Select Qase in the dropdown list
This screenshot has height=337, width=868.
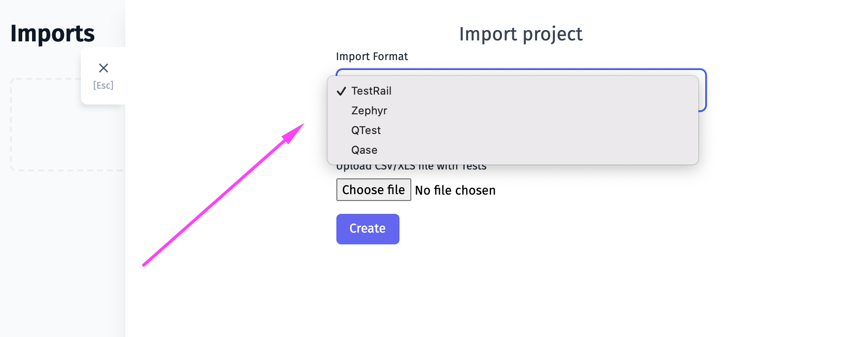tap(513, 150)
